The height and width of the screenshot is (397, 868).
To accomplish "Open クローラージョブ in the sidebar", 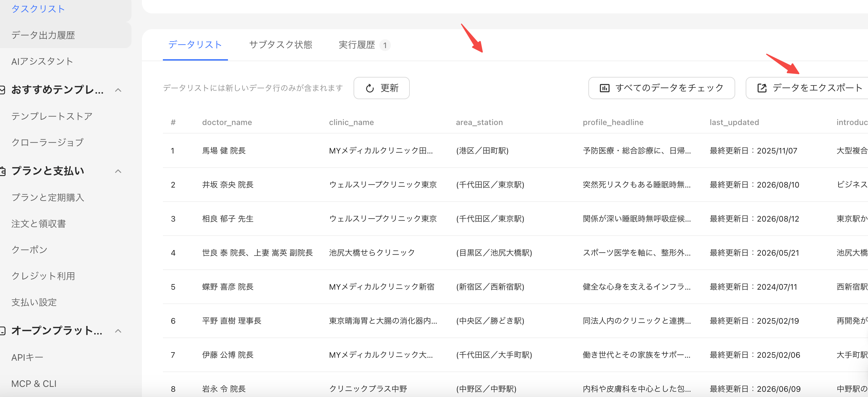I will pos(47,142).
